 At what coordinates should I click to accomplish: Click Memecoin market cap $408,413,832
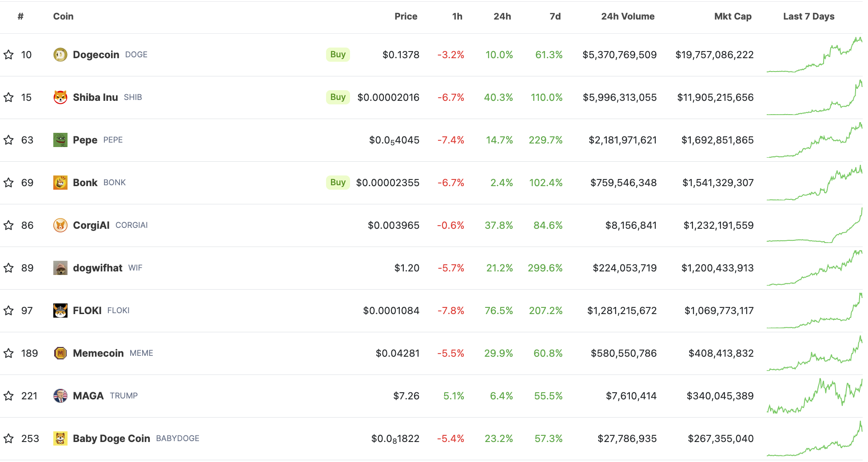click(x=721, y=353)
